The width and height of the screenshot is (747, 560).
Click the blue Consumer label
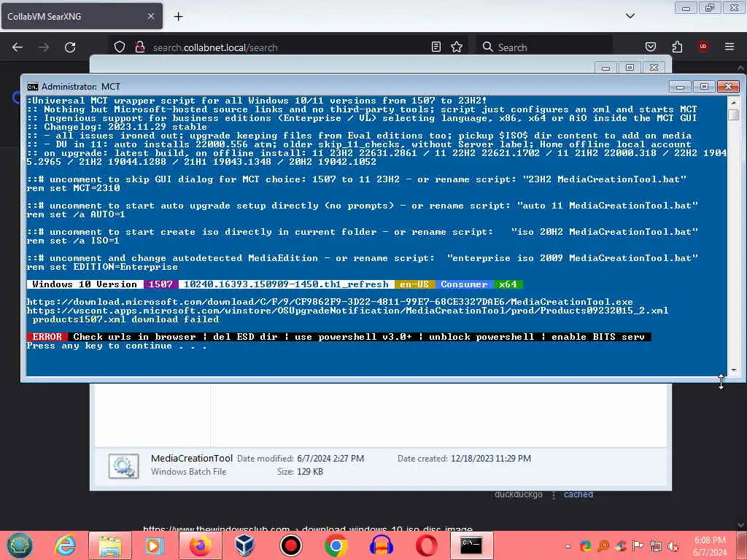(464, 284)
